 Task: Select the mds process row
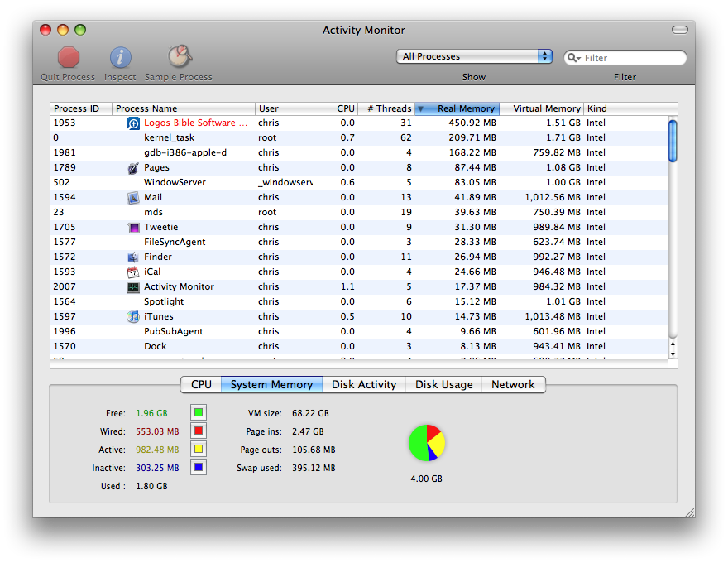tap(359, 212)
